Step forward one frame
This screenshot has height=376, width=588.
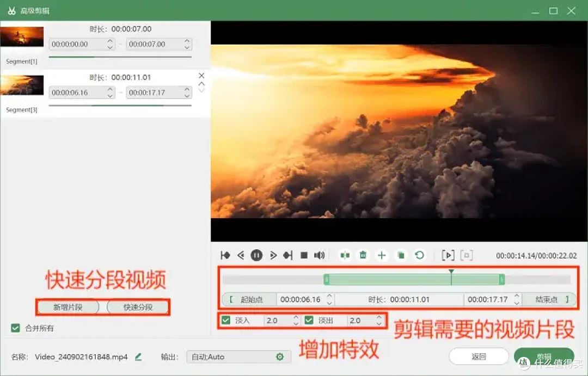273,255
